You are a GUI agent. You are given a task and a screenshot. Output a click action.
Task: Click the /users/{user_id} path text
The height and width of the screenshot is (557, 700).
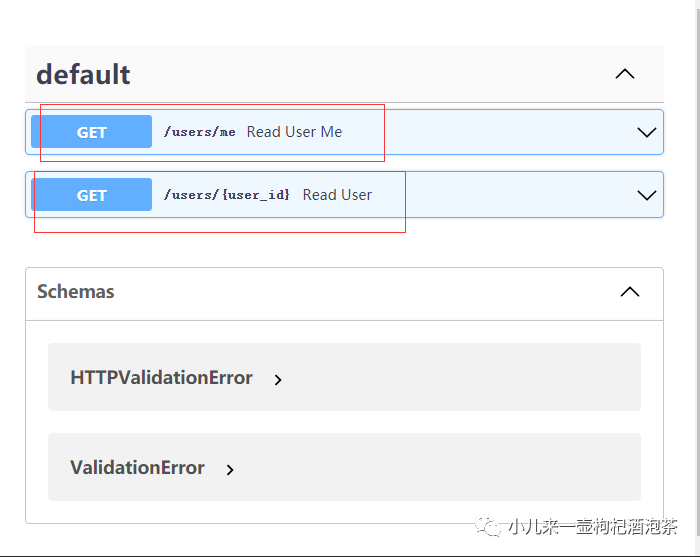coord(226,195)
